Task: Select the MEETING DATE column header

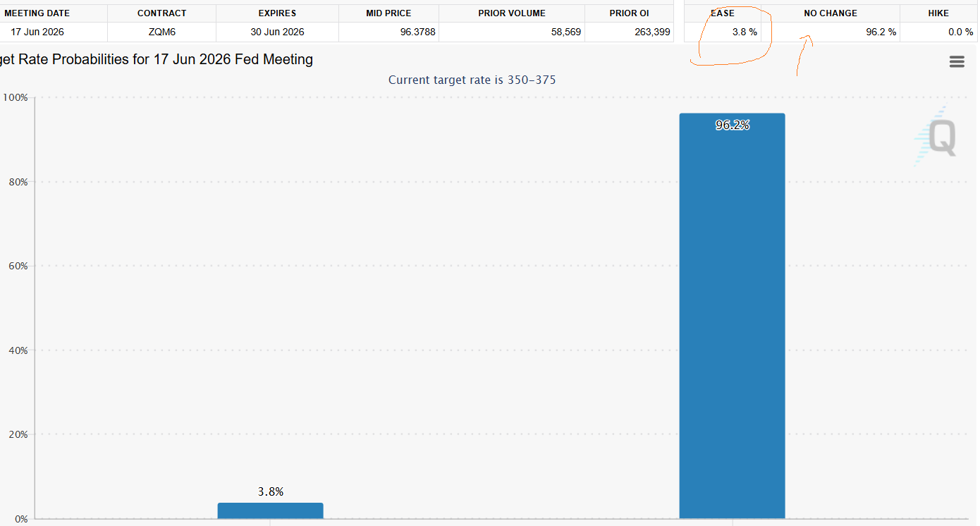Action: point(37,13)
